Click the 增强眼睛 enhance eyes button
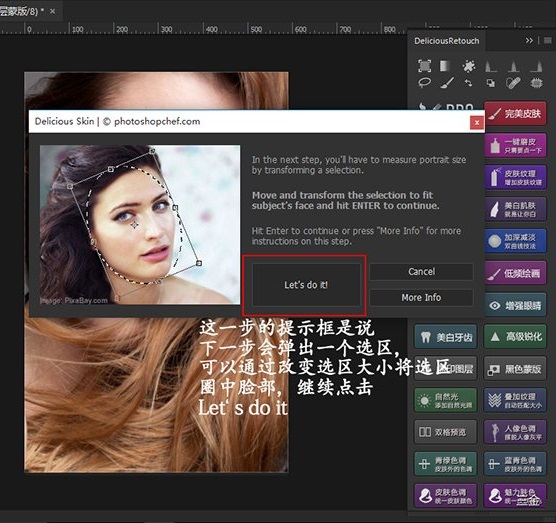 point(515,305)
